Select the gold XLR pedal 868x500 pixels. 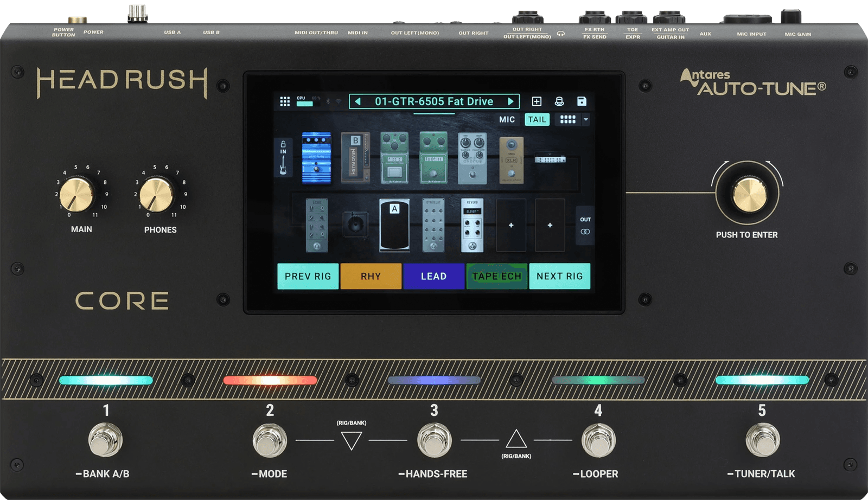tap(511, 161)
